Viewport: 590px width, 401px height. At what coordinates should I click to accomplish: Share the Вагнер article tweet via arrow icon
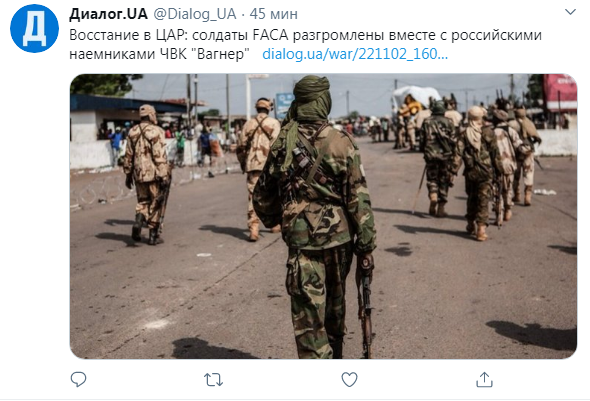(484, 379)
